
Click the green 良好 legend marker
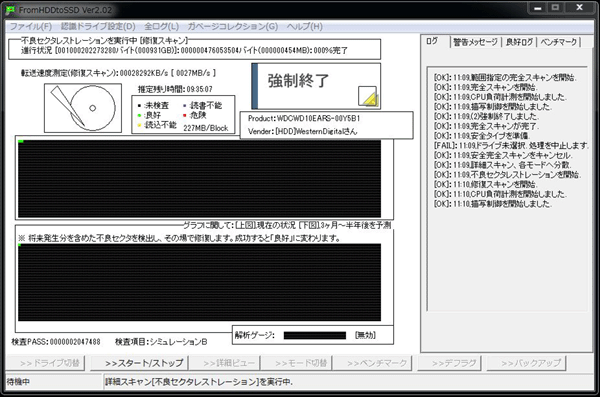click(x=139, y=115)
